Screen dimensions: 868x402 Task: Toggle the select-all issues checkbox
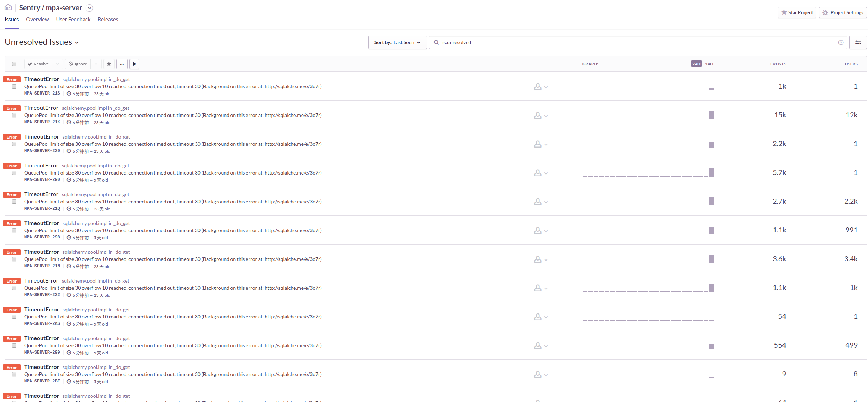(x=14, y=64)
